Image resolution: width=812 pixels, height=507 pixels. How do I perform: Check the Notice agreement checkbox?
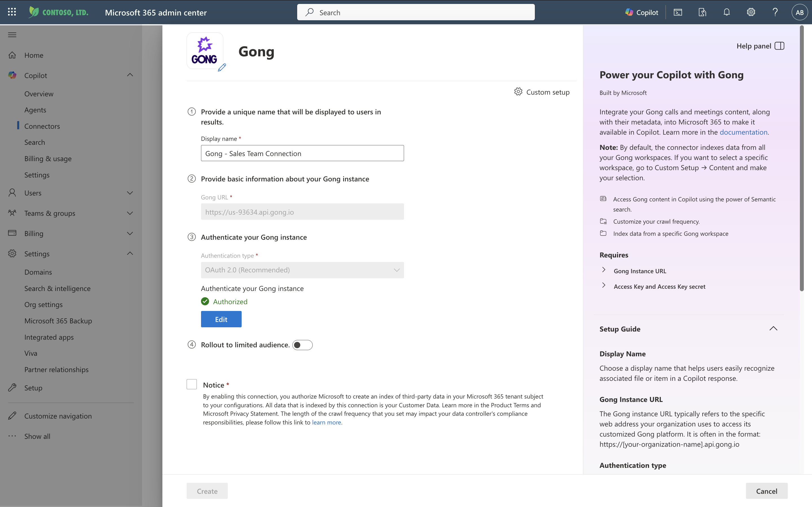191,384
